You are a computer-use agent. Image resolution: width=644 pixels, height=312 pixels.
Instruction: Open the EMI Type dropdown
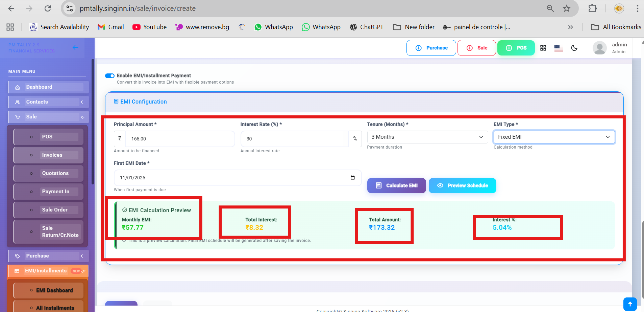554,137
